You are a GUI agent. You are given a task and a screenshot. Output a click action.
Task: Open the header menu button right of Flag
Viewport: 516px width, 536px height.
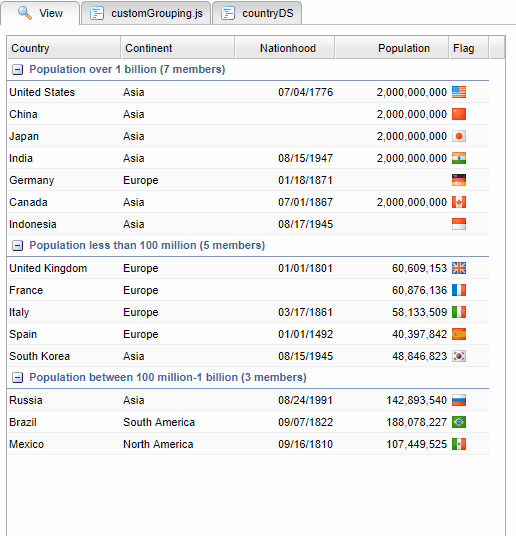(497, 48)
